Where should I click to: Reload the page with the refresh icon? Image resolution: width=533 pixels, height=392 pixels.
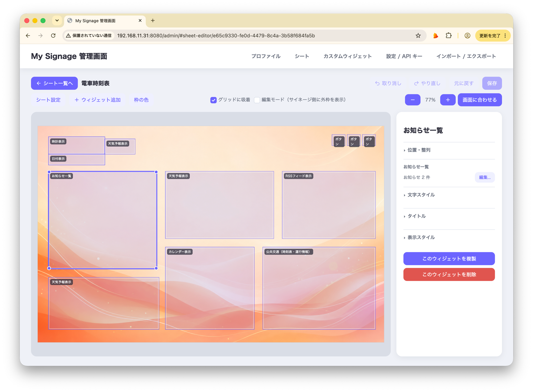tap(53, 36)
